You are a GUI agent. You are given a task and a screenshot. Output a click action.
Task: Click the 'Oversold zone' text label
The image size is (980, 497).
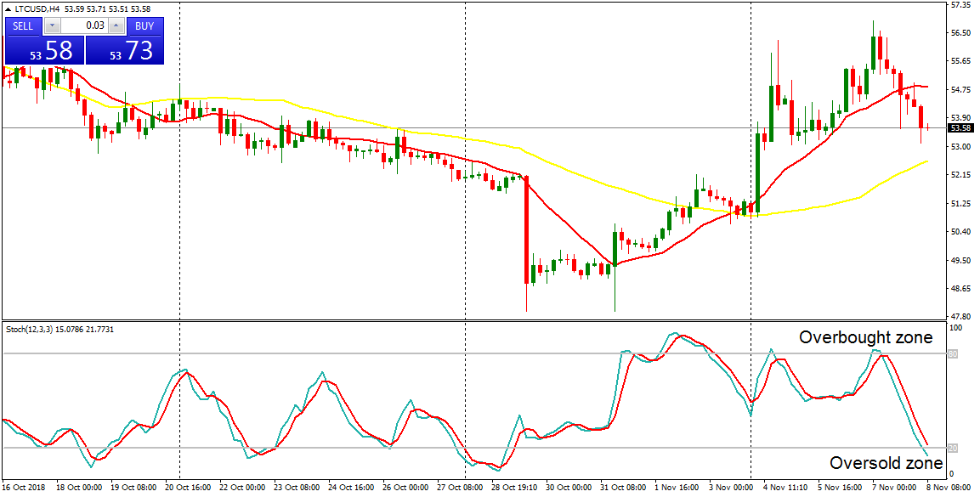(886, 463)
